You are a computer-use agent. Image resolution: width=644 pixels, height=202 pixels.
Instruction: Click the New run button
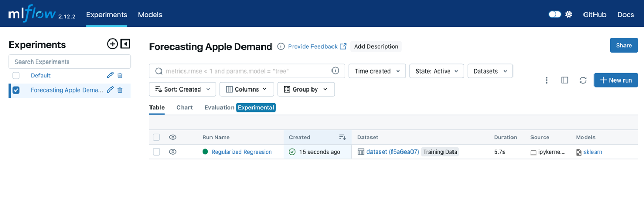point(616,80)
